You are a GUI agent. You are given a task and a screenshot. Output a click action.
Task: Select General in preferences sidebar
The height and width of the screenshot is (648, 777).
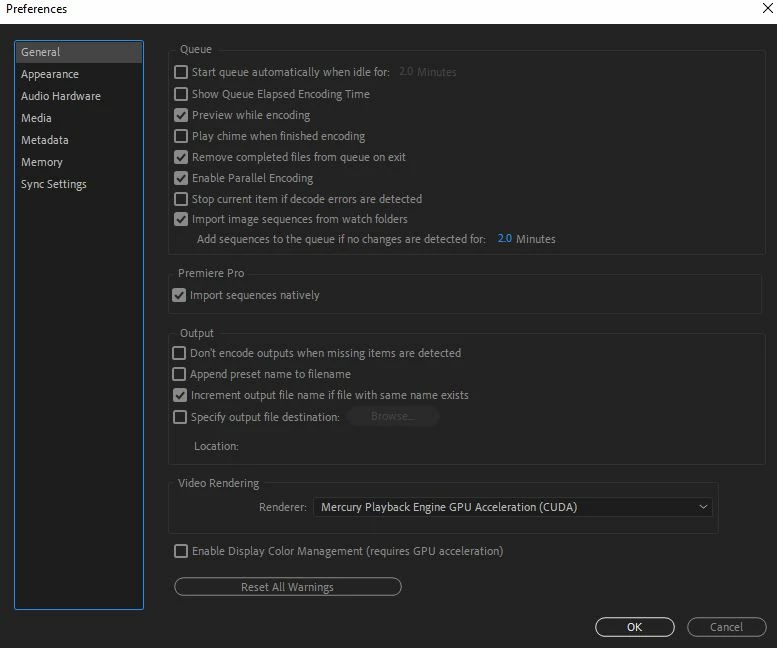click(x=78, y=52)
